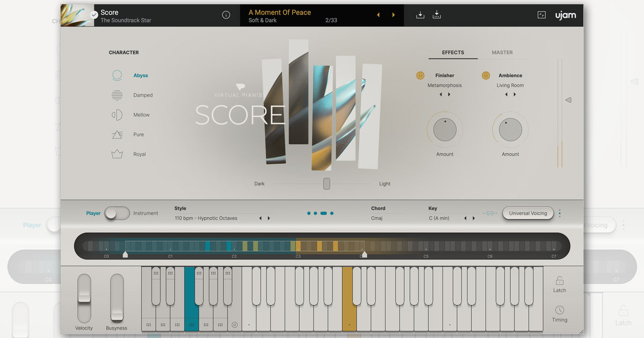Viewport: 644px width, 338px height.
Task: Open the Style dropdown '110 bpm - Hypnotic Octaves'
Action: tap(206, 218)
